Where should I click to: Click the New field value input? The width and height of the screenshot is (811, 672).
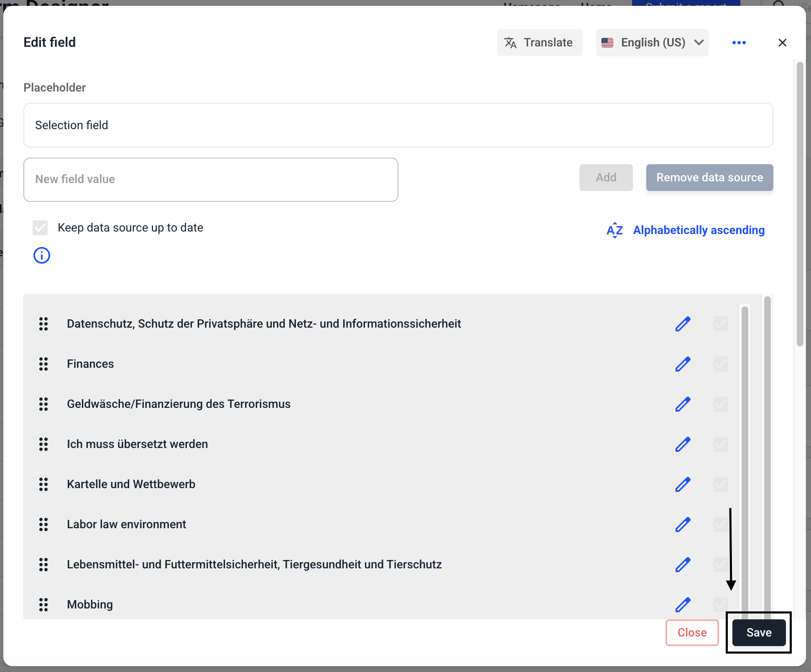pyautogui.click(x=211, y=180)
